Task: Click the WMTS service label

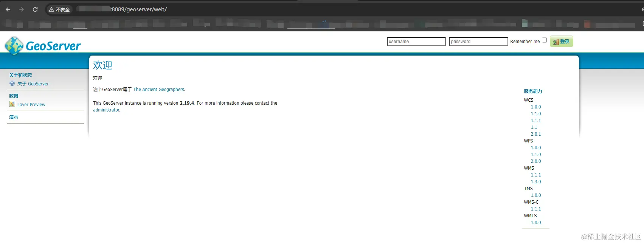Action: 530,216
